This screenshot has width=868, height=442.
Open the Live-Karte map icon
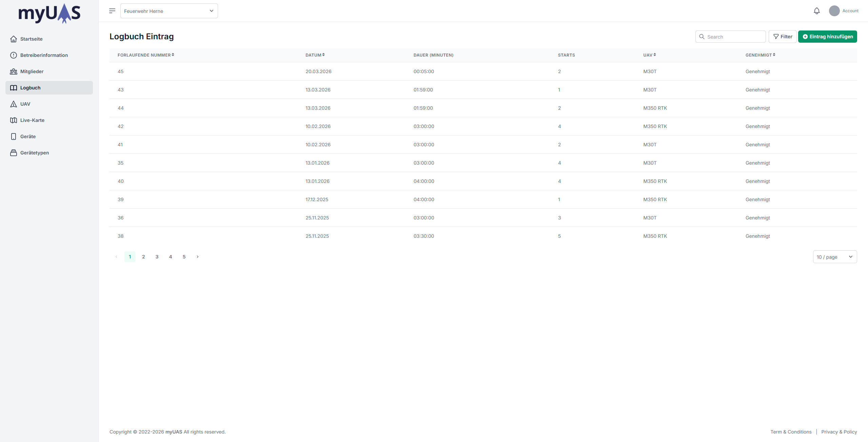(14, 120)
